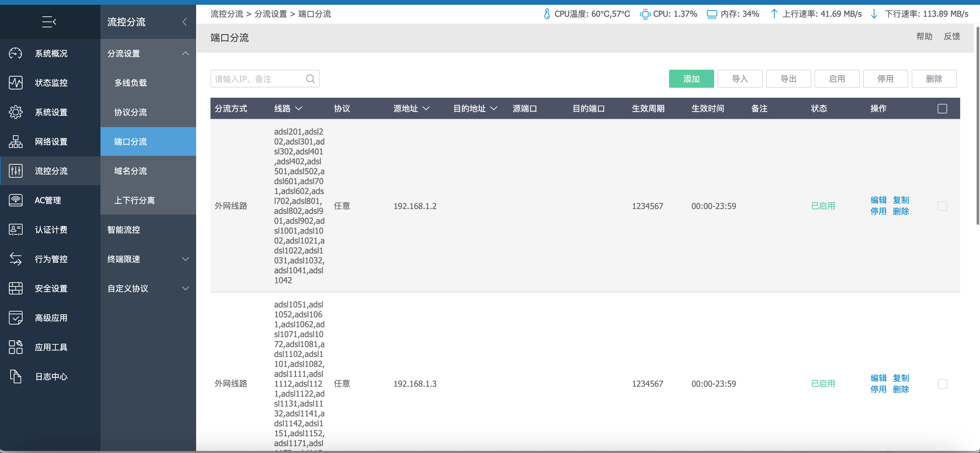This screenshot has height=453, width=980.
Task: Open the 线路 column filter dropdown
Action: point(299,109)
